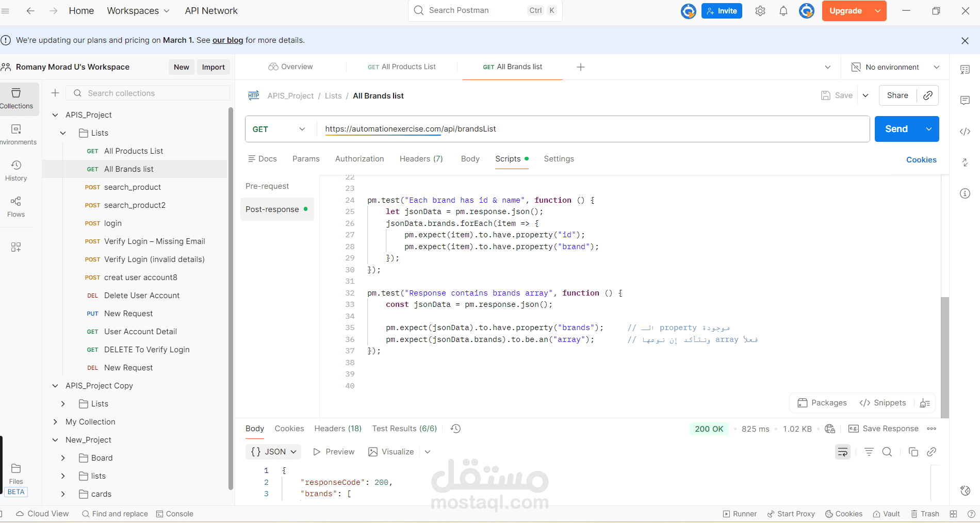Switch to the Headers (7) request tab

point(421,159)
